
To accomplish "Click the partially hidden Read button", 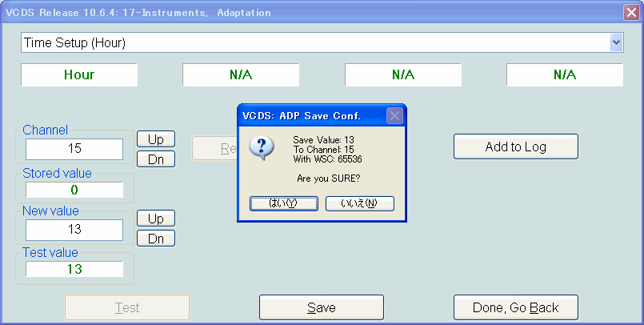I will tap(214, 148).
